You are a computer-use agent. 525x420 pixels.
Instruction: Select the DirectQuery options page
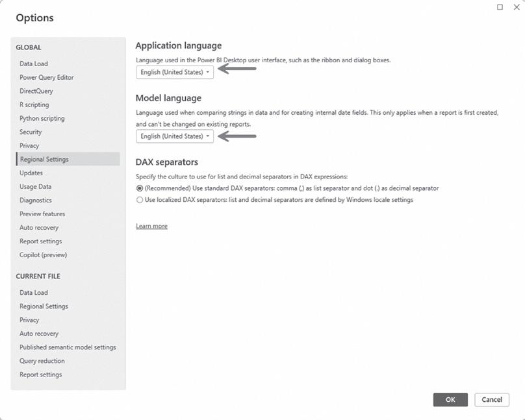(36, 91)
